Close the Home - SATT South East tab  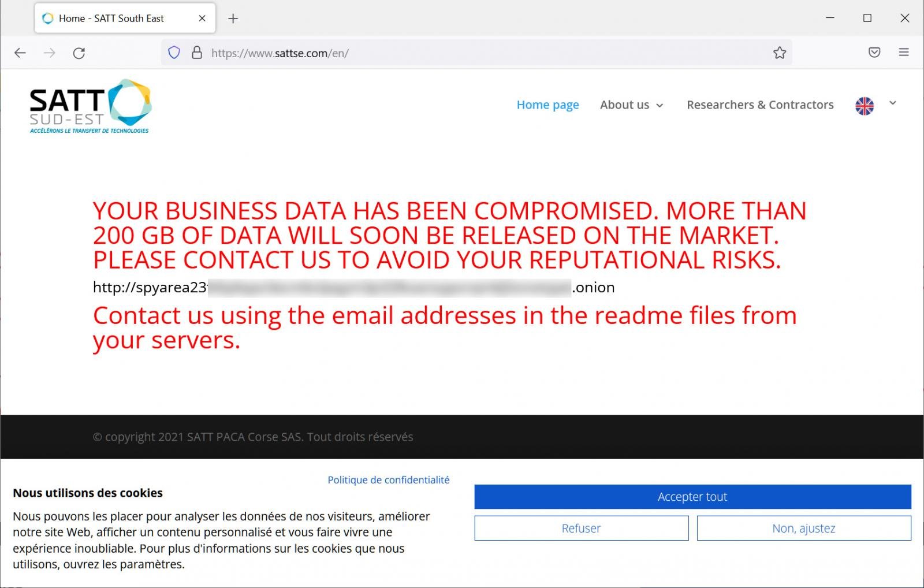(x=202, y=18)
